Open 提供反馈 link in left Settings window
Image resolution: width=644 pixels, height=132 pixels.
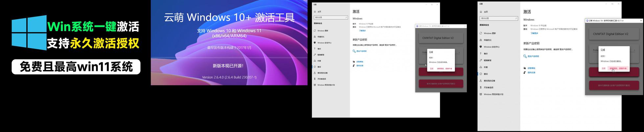[x=360, y=66]
